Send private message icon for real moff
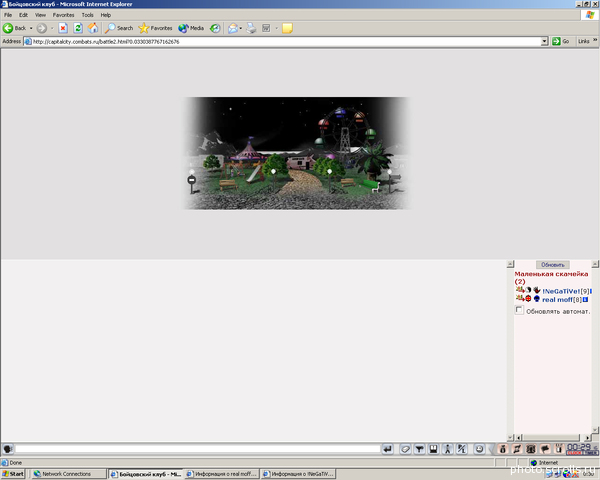This screenshot has width=600, height=480. tap(520, 299)
